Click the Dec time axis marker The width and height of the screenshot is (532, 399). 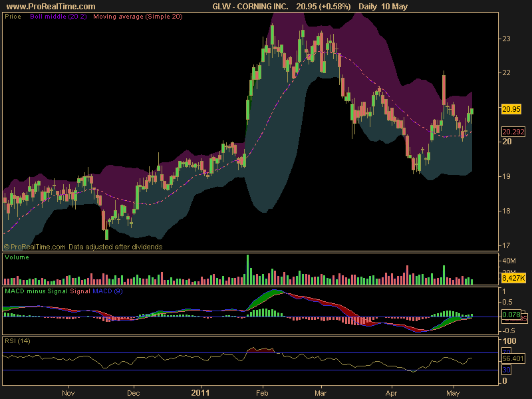coord(134,393)
